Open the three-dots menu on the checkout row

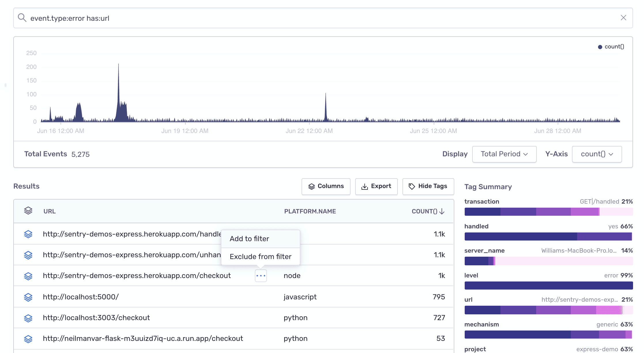(261, 276)
